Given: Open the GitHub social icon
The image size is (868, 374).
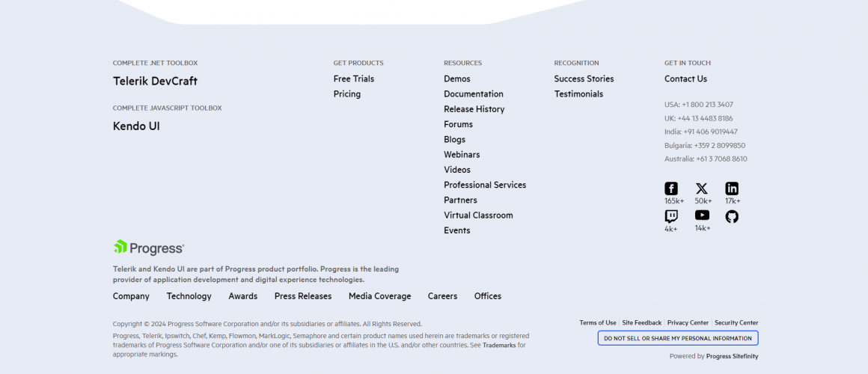Looking at the screenshot, I should pyautogui.click(x=732, y=216).
